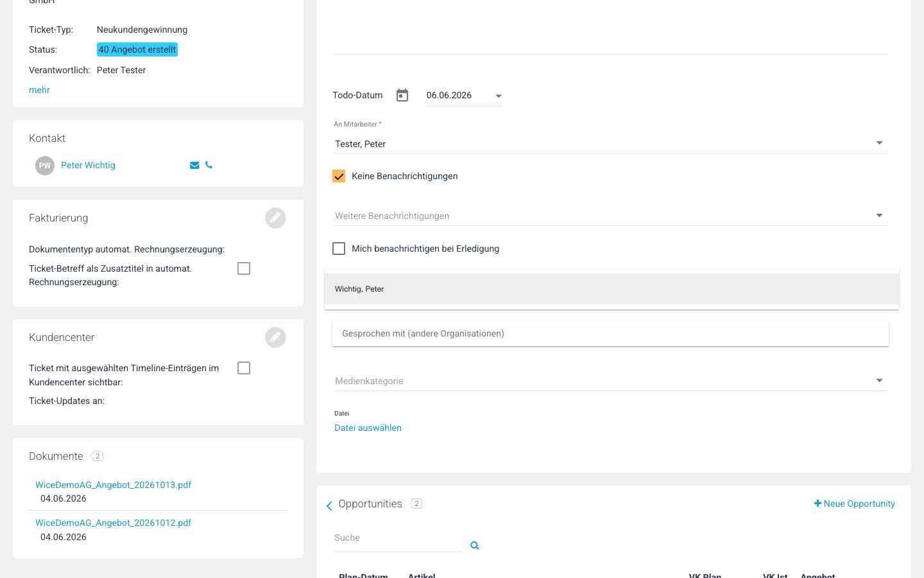924x578 pixels.
Task: Focus the Gesprochen mit (andere Organisationen) field
Action: pyautogui.click(x=610, y=333)
